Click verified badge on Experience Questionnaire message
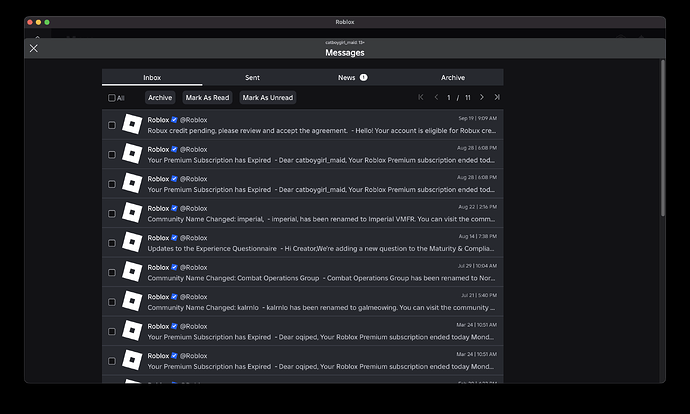This screenshot has width=690, height=414. click(174, 238)
